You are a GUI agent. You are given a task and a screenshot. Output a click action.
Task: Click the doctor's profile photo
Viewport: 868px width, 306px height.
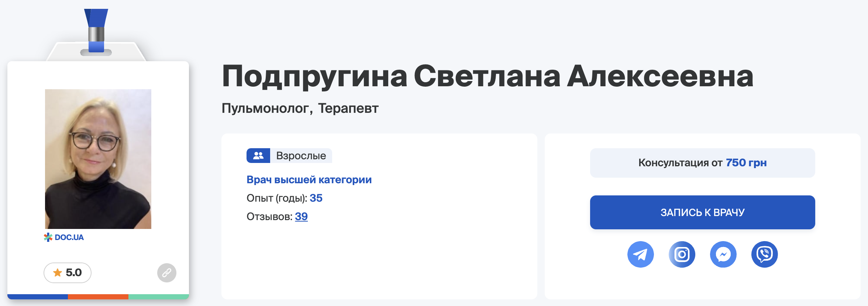tap(98, 159)
